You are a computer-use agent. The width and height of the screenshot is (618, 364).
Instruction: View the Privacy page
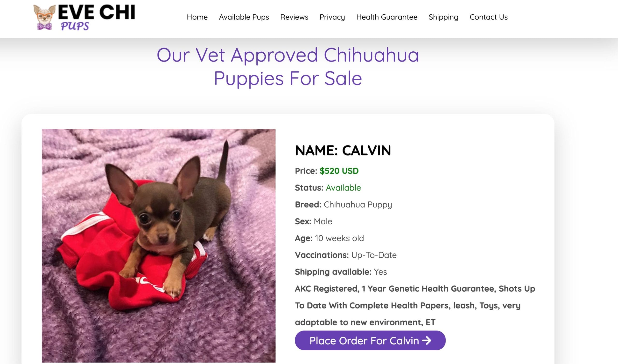tap(332, 17)
